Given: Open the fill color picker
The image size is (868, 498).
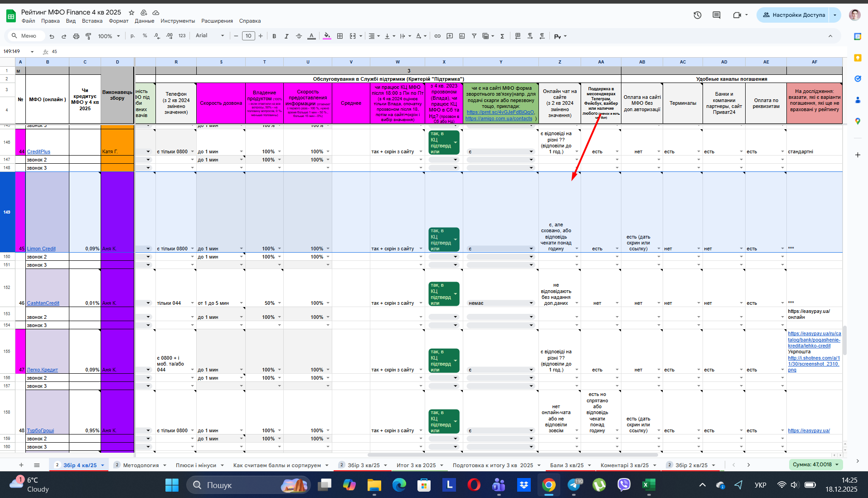Looking at the screenshot, I should pyautogui.click(x=327, y=36).
